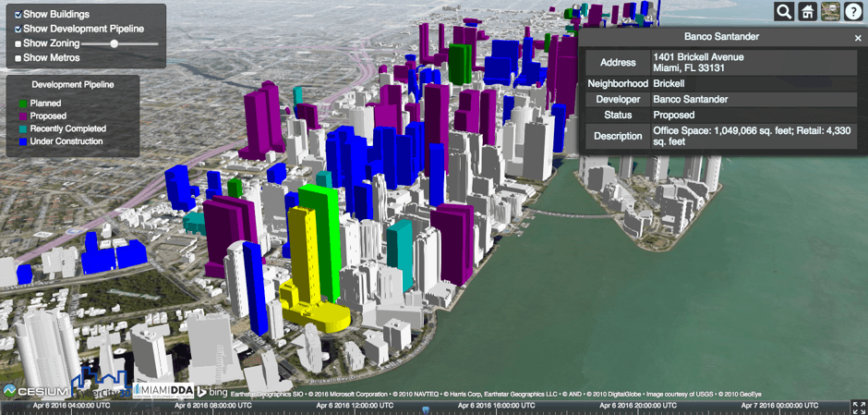Click the blue Under Construction legend swatch
This screenshot has width=868, height=415.
pyautogui.click(x=23, y=141)
